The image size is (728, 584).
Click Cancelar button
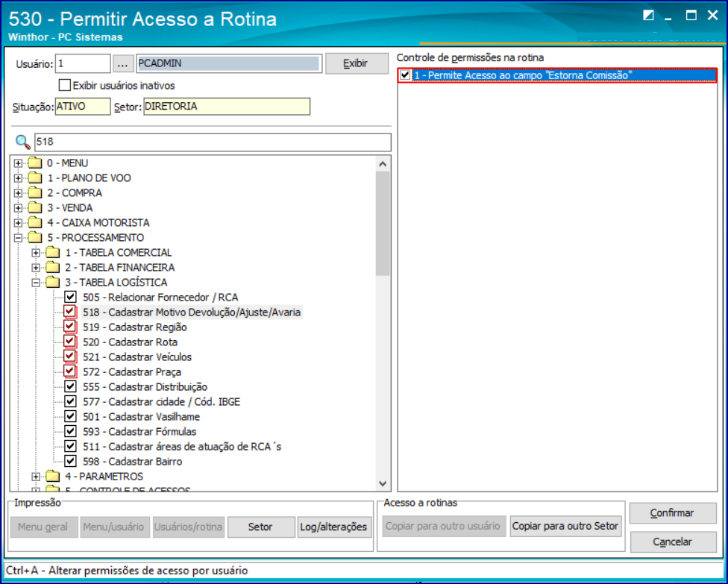[673, 541]
